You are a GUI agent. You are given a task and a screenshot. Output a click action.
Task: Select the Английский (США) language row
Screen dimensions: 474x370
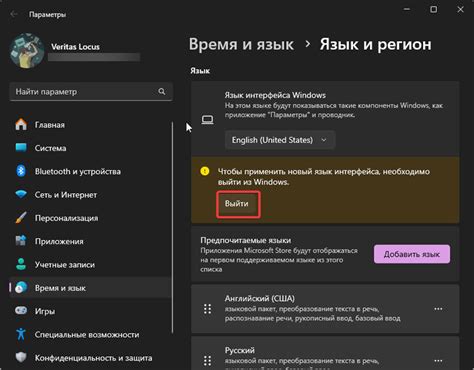pyautogui.click(x=325, y=309)
